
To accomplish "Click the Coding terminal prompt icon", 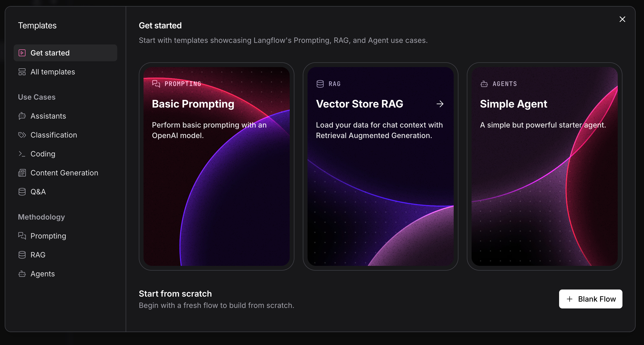I will point(22,154).
